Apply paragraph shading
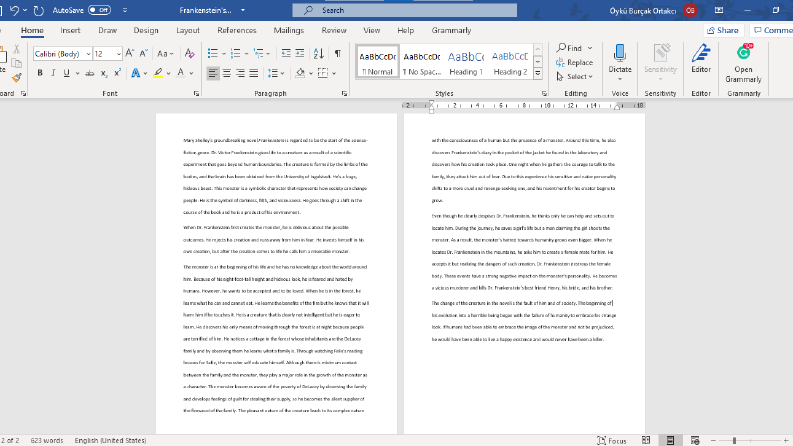This screenshot has width=793, height=446. point(300,73)
